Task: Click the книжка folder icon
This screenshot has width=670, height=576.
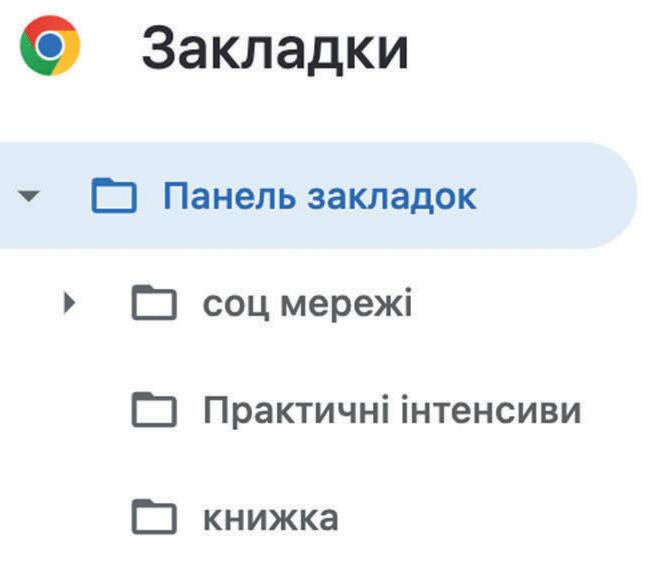Action: pos(153,517)
